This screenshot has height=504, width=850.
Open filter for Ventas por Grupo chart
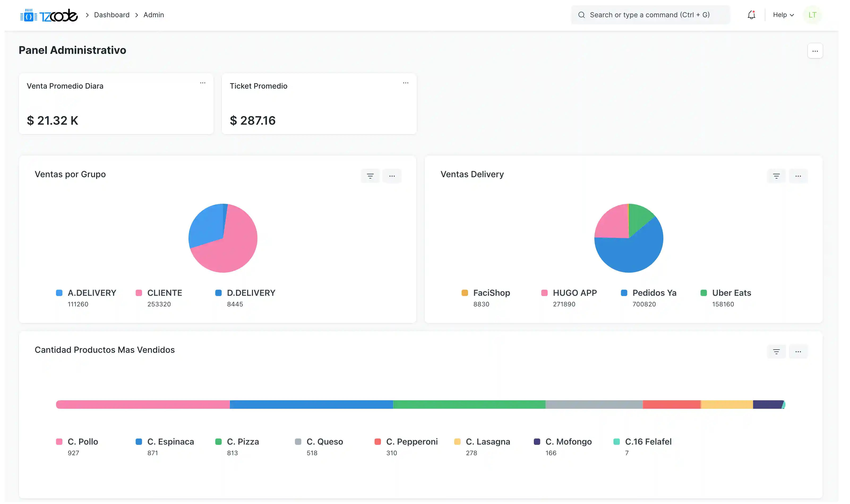pos(370,176)
